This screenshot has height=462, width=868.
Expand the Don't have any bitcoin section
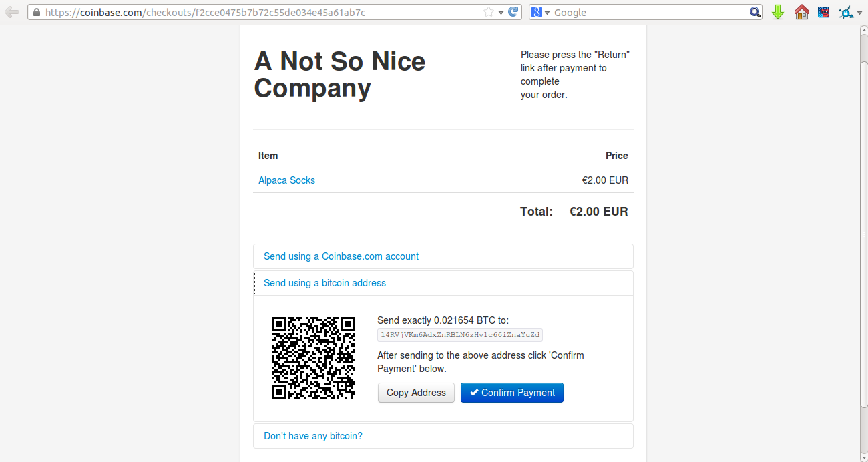coord(313,435)
